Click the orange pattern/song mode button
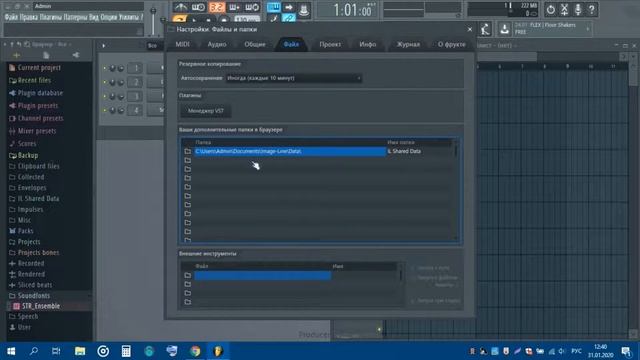640x360 pixels. 179,19
